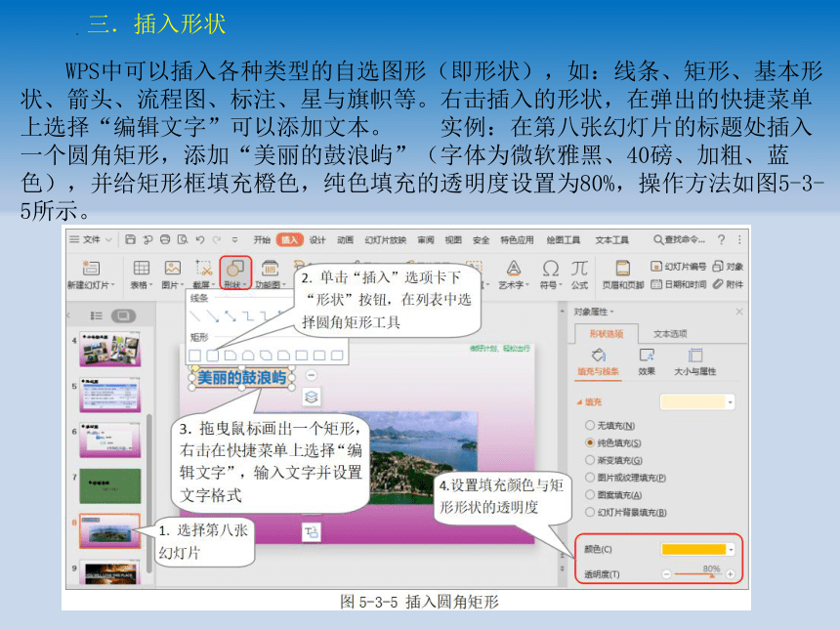Screen dimensions: 840x630
Task: Select the rounded rectangle shape in 矩形 row
Action: pos(213,356)
